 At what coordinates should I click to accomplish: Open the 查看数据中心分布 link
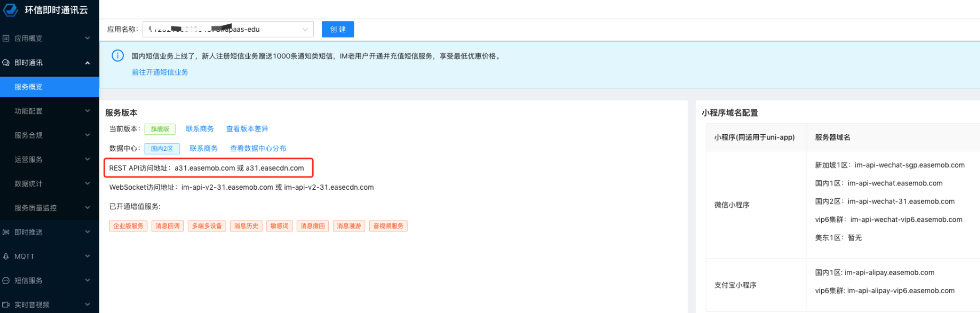pyautogui.click(x=258, y=148)
